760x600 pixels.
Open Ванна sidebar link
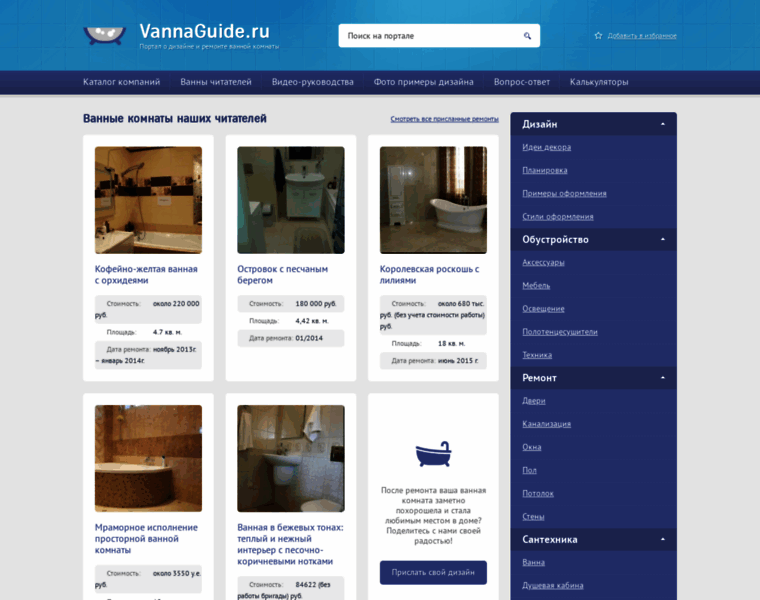534,563
